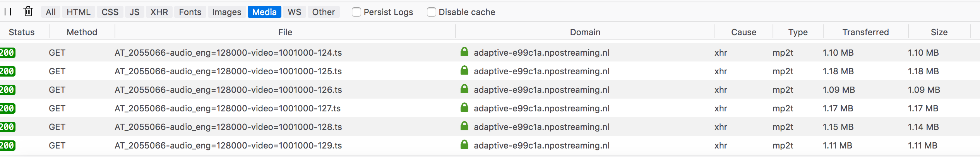Sort requests by the Domain column header
Screen dimensions: 980x157
pos(585,32)
